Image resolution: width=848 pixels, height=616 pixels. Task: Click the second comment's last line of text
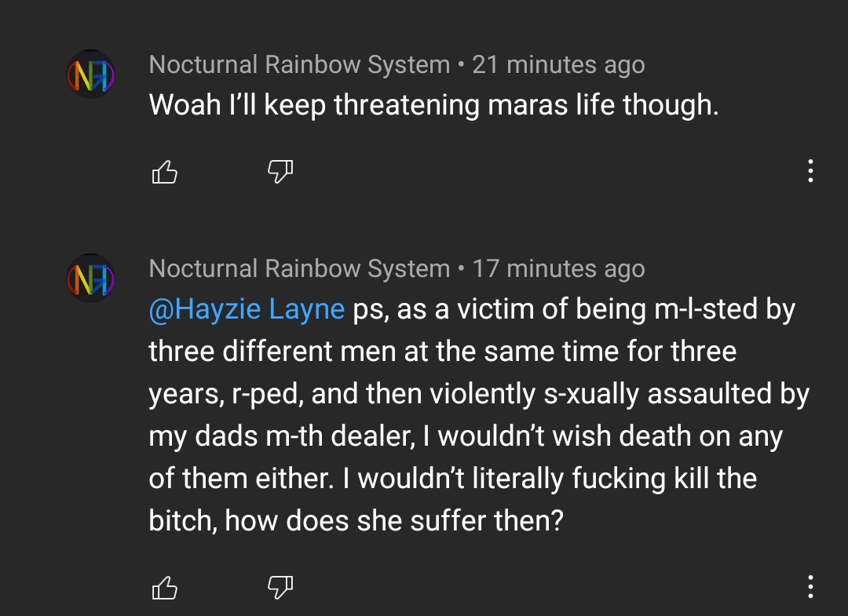click(x=356, y=521)
